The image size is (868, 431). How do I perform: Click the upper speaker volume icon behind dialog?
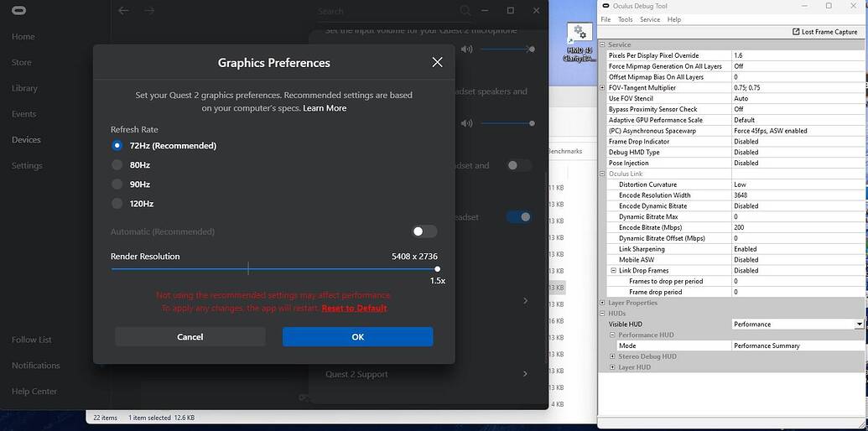466,49
